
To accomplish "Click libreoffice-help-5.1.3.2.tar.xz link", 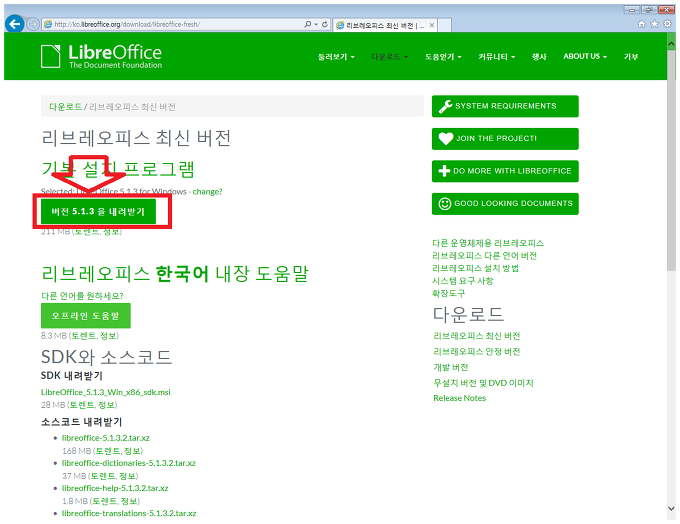I will point(115,488).
